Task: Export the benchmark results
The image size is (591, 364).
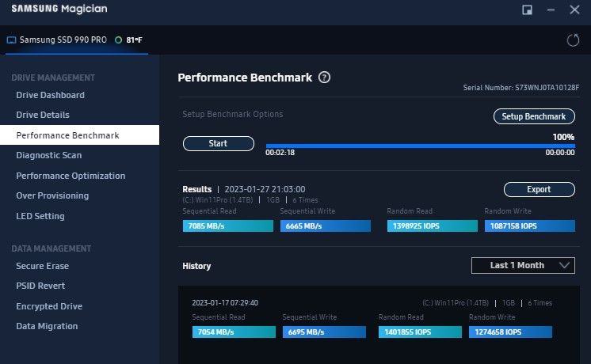Action: tap(539, 189)
